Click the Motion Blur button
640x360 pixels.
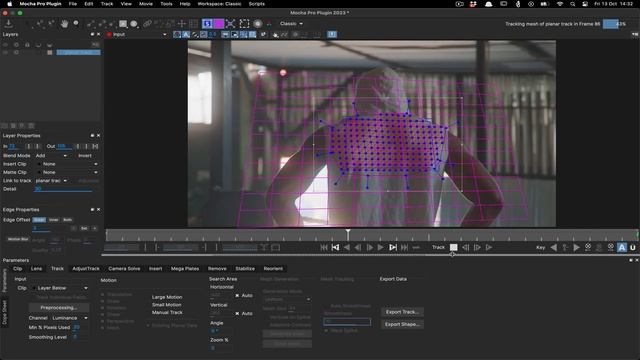pos(18,239)
